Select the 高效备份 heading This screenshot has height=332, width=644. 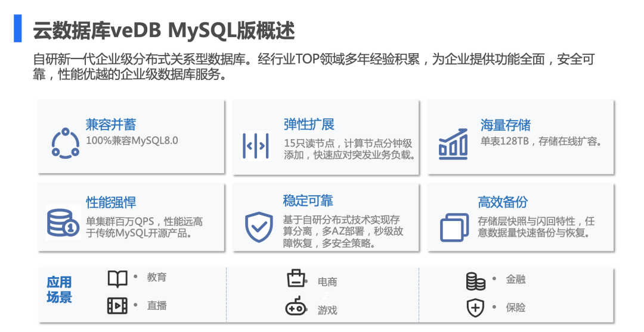tap(503, 202)
